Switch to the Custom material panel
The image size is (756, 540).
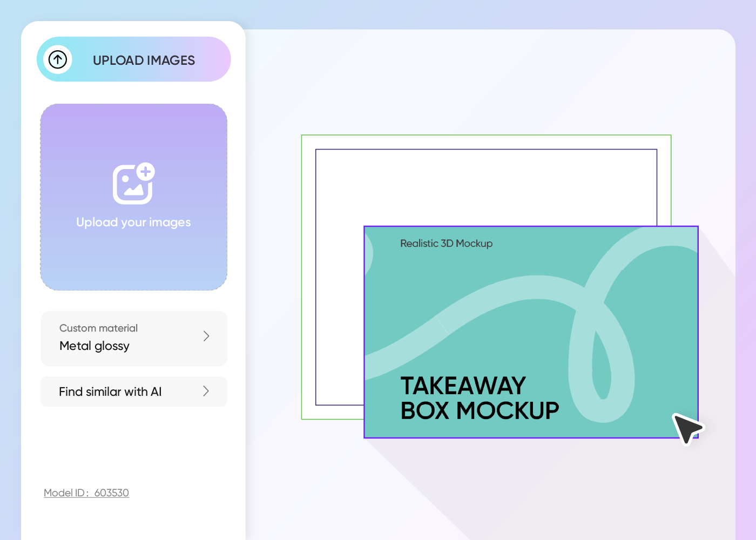[133, 339]
